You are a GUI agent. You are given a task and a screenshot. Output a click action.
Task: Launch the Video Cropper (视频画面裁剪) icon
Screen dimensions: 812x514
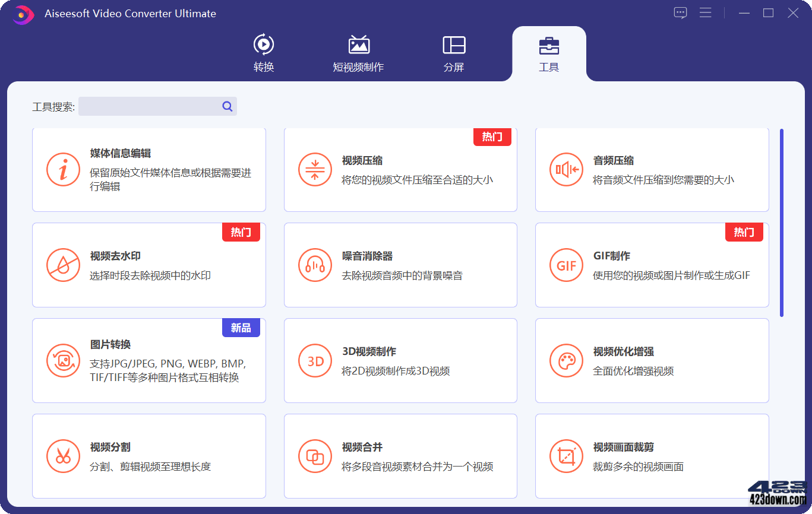click(566, 456)
